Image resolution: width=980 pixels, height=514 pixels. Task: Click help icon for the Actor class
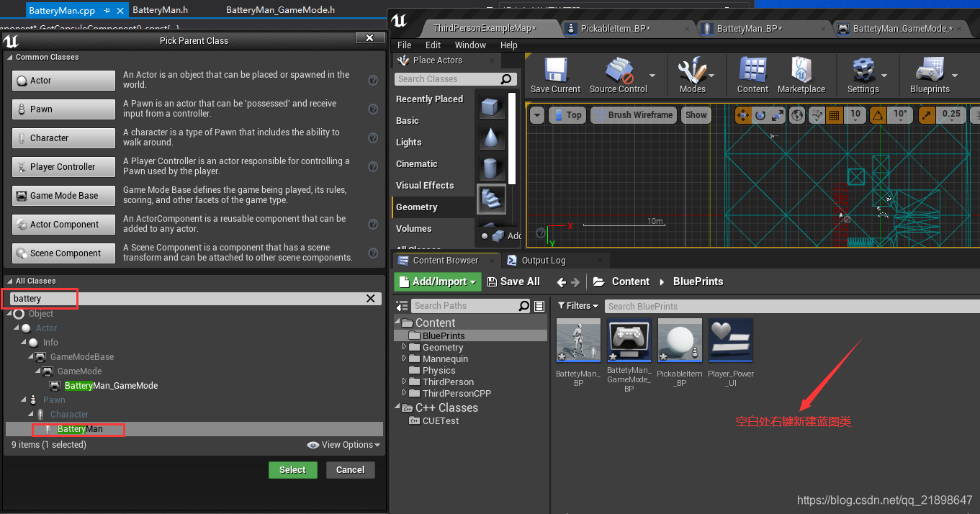(373, 81)
